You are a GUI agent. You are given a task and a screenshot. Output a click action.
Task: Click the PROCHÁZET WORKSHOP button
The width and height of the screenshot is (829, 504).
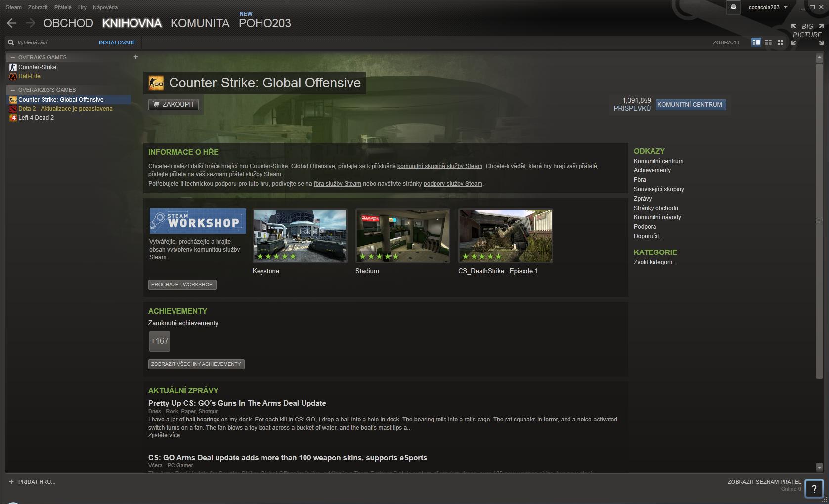click(182, 285)
